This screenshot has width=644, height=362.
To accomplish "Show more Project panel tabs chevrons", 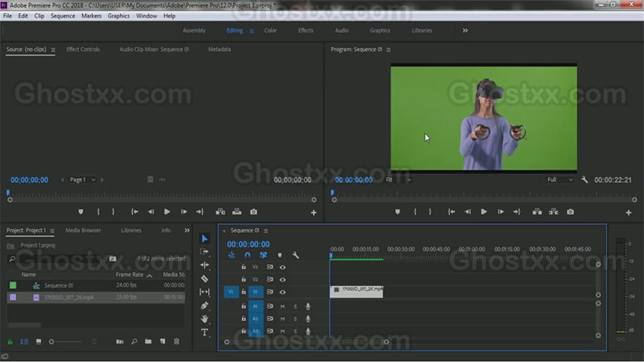I will tap(187, 230).
